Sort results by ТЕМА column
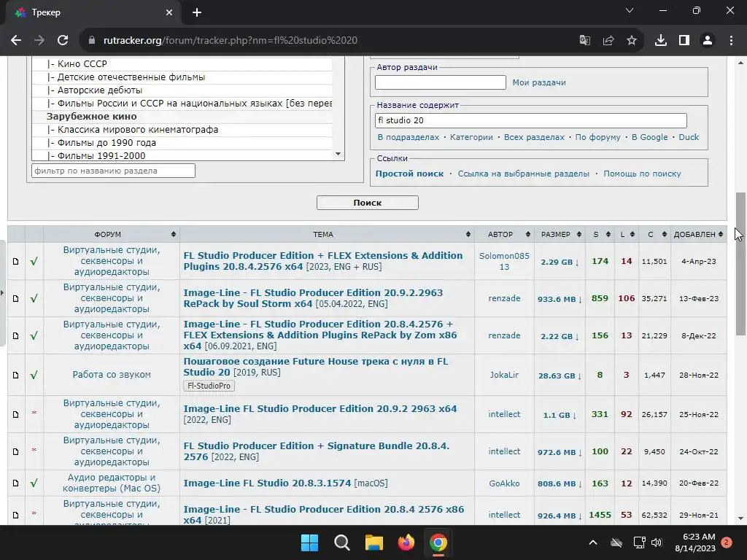Viewport: 747px width, 560px height. pos(326,234)
